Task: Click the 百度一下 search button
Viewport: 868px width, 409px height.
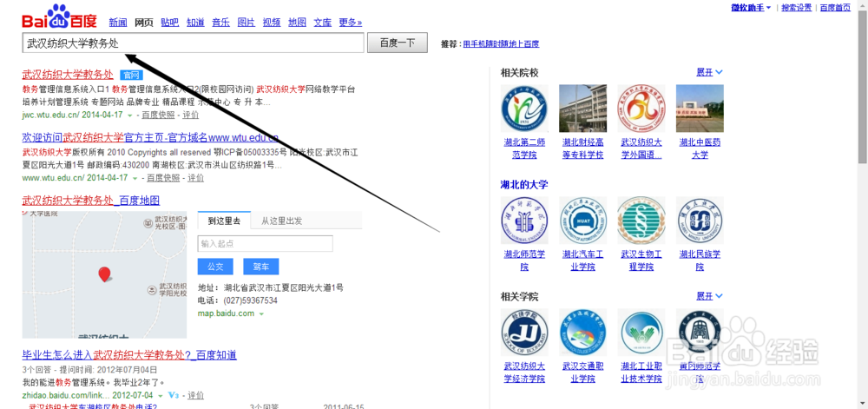Action: click(x=398, y=43)
